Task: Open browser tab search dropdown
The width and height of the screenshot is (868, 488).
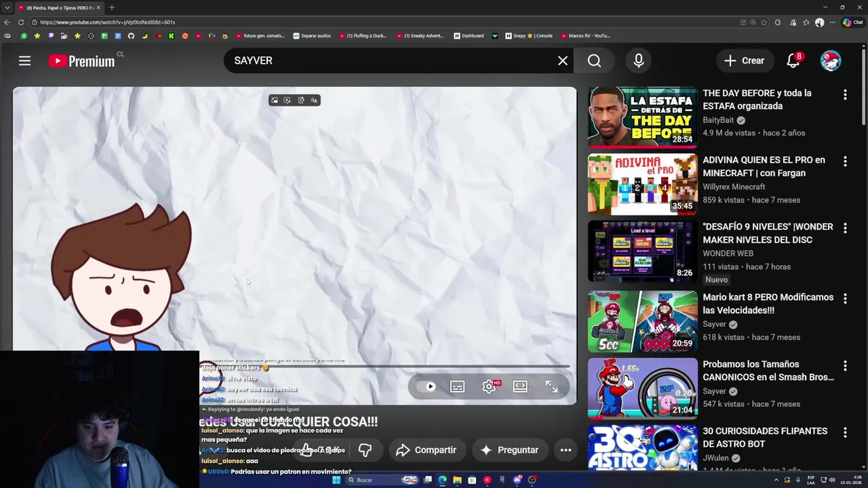Action: click(x=7, y=7)
